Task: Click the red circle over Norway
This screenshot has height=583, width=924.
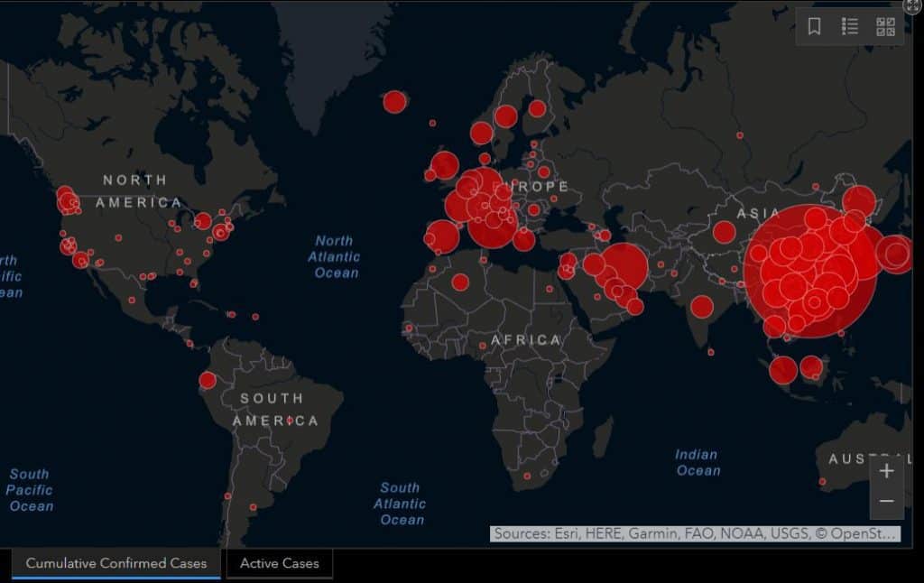Action: point(482,134)
